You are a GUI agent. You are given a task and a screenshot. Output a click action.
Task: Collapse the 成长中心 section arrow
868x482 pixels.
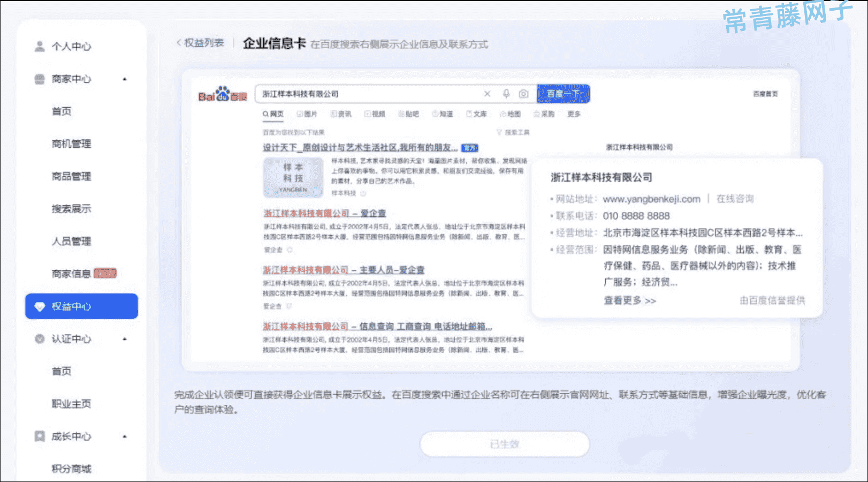[x=125, y=436]
